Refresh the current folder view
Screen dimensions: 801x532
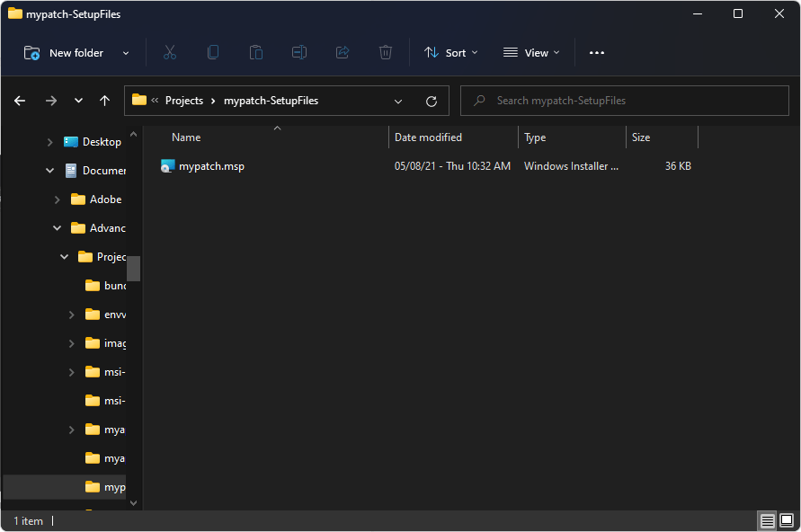432,101
